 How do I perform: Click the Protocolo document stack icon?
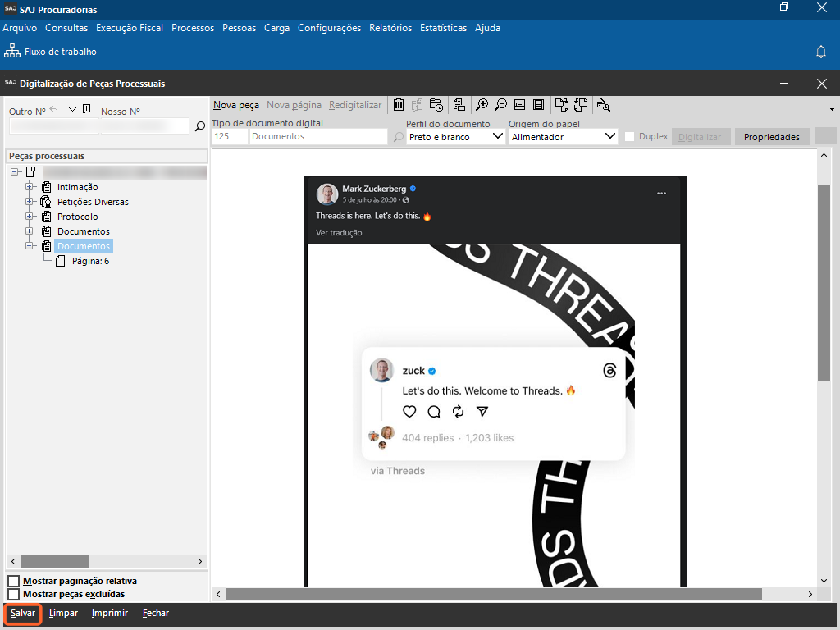(47, 217)
